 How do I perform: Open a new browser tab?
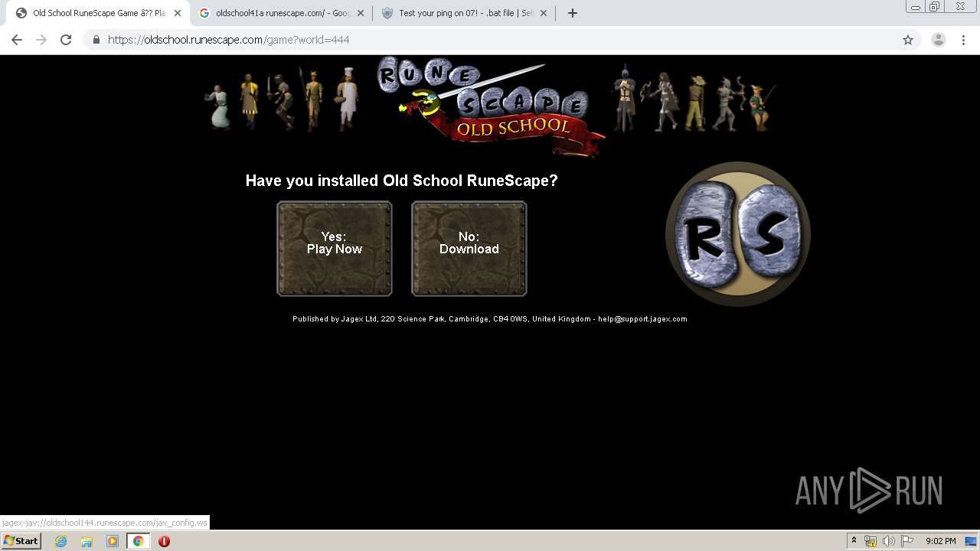(572, 13)
